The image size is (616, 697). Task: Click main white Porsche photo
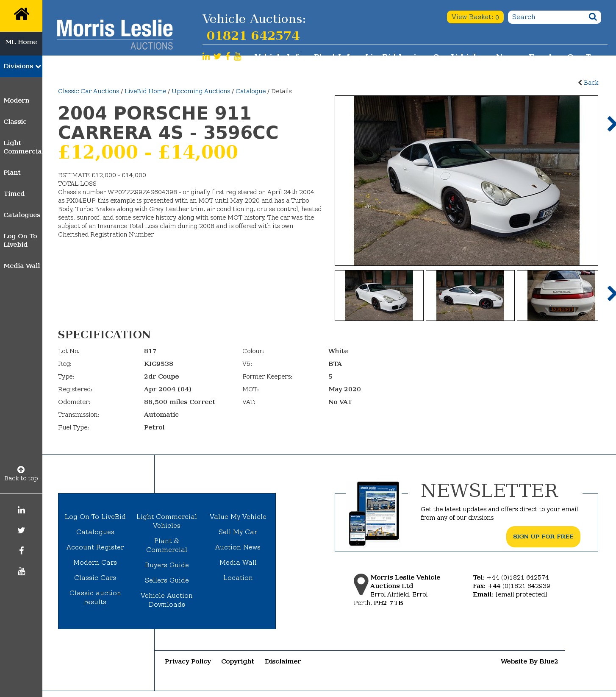coord(466,181)
